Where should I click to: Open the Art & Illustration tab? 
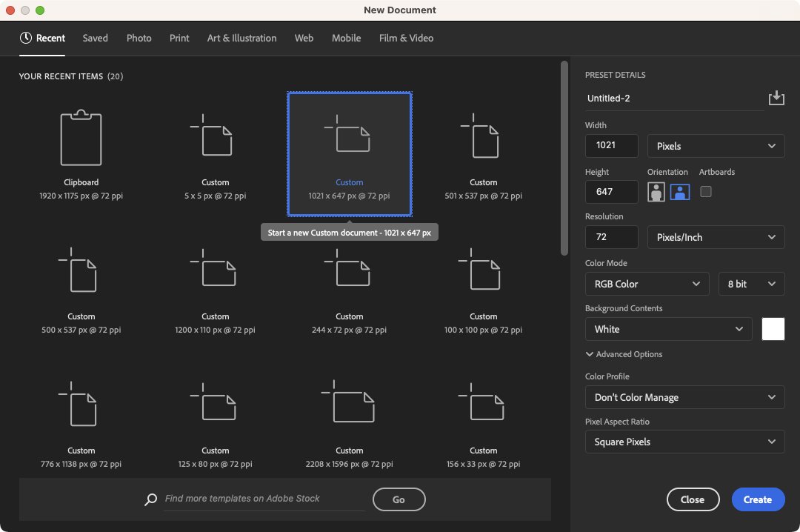click(241, 39)
